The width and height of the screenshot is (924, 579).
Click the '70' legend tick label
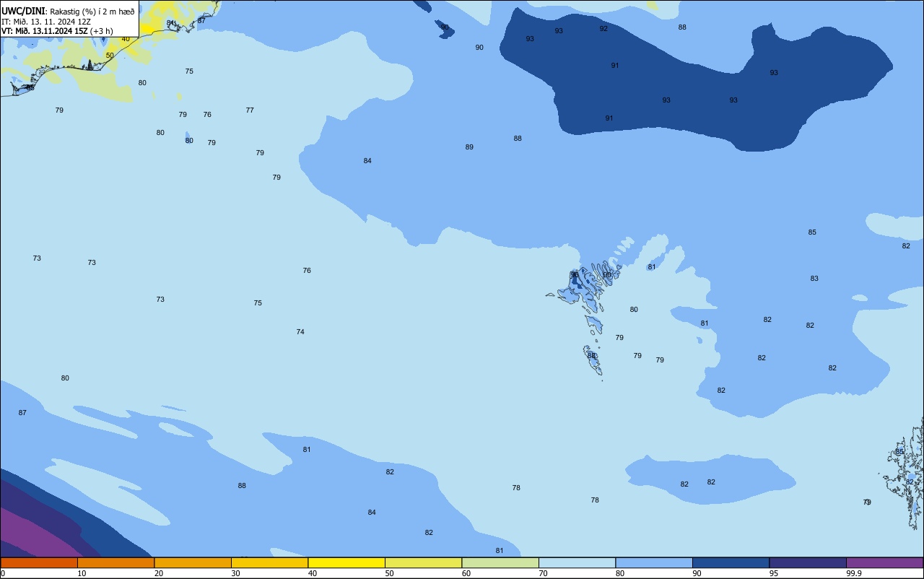coord(544,573)
